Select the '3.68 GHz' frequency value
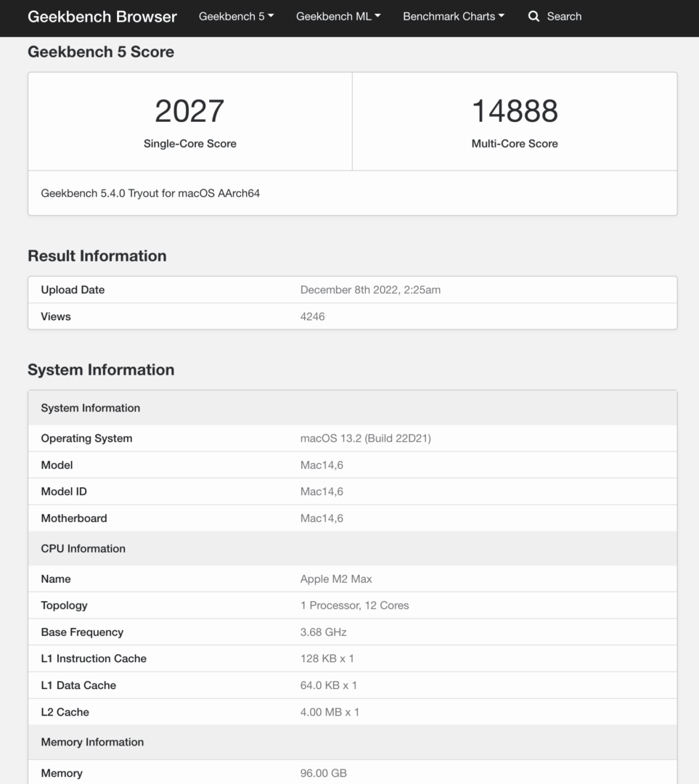Screen dimensions: 699x784 323,632
